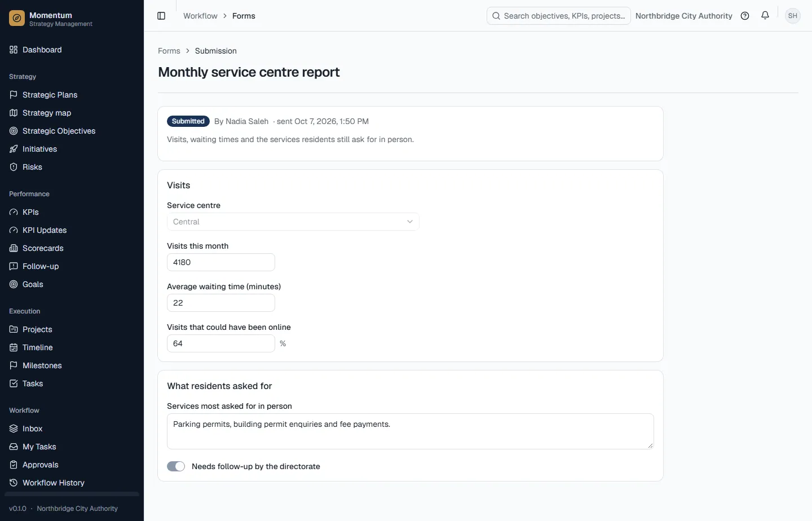This screenshot has height=521, width=812.
Task: Click the Strategic Objectives target icon
Action: click(14, 131)
